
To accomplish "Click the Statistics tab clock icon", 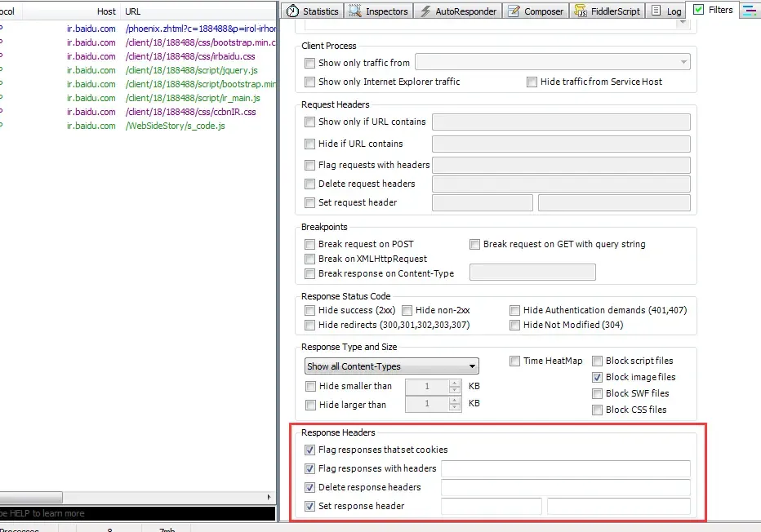I will pos(292,11).
